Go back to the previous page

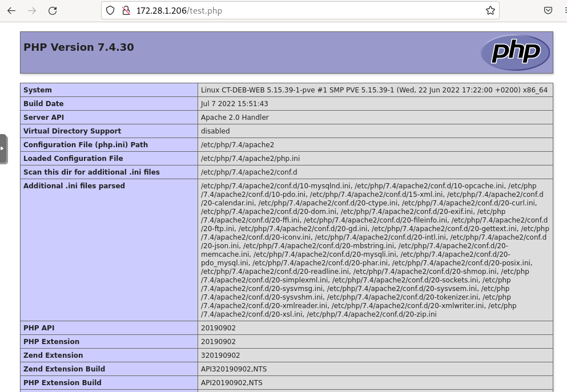click(11, 10)
